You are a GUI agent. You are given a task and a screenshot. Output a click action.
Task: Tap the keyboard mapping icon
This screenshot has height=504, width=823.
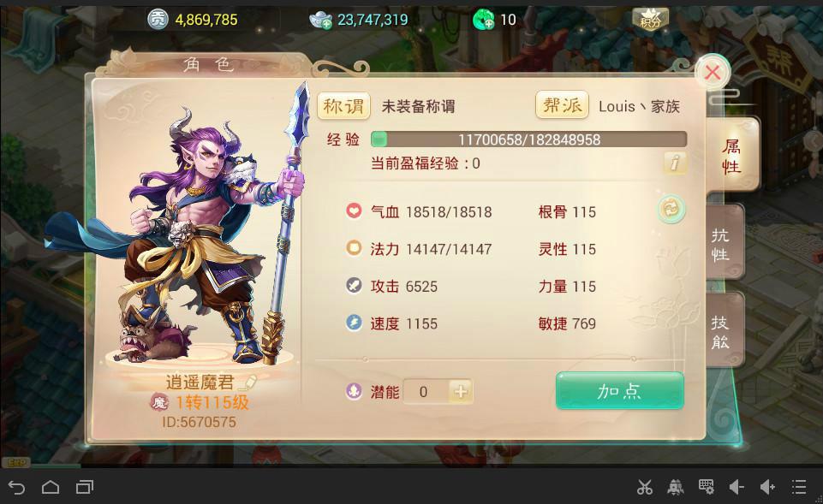[x=706, y=486]
